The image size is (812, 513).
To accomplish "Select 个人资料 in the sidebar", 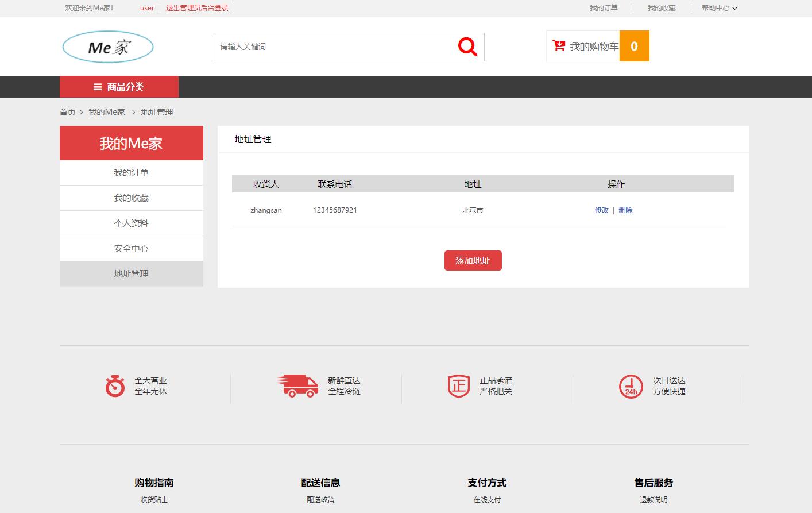I will (131, 223).
